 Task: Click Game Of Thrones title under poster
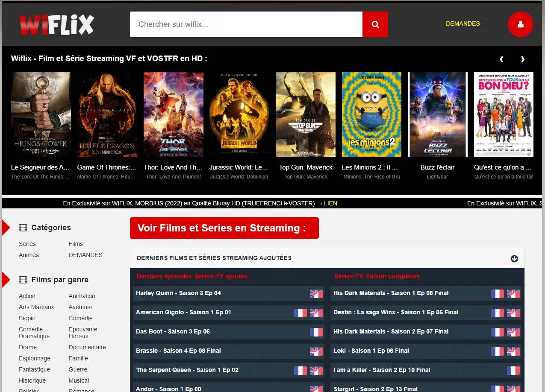(x=107, y=167)
